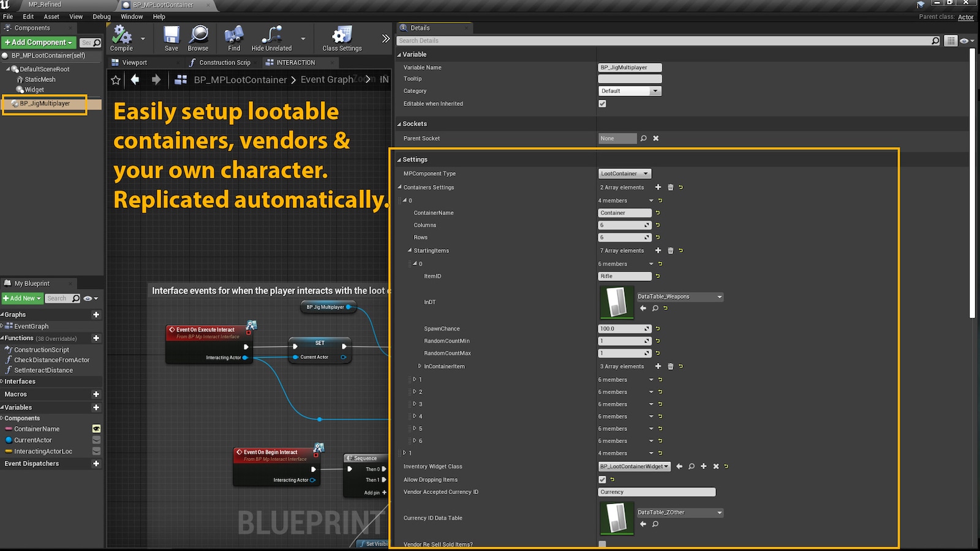Click Add New in My Blueprint panel
This screenshot has height=551, width=980.
[21, 298]
